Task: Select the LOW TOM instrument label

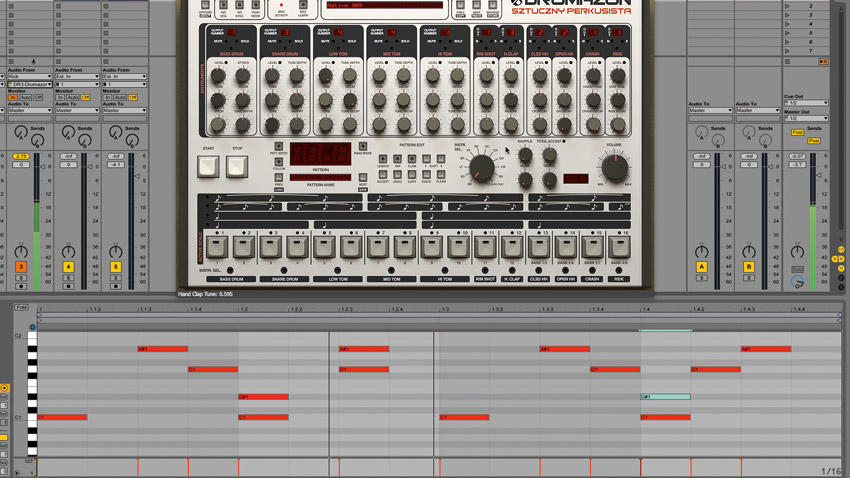Action: pyautogui.click(x=338, y=279)
